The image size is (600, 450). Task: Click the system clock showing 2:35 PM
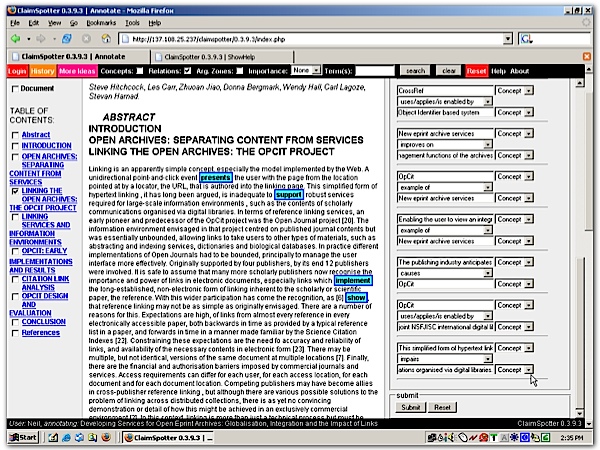tap(572, 437)
